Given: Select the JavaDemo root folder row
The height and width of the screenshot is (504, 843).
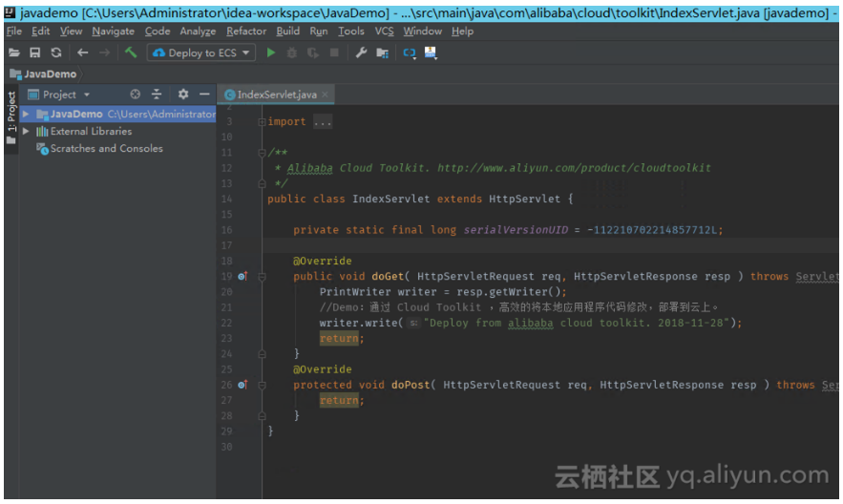Looking at the screenshot, I should point(117,114).
